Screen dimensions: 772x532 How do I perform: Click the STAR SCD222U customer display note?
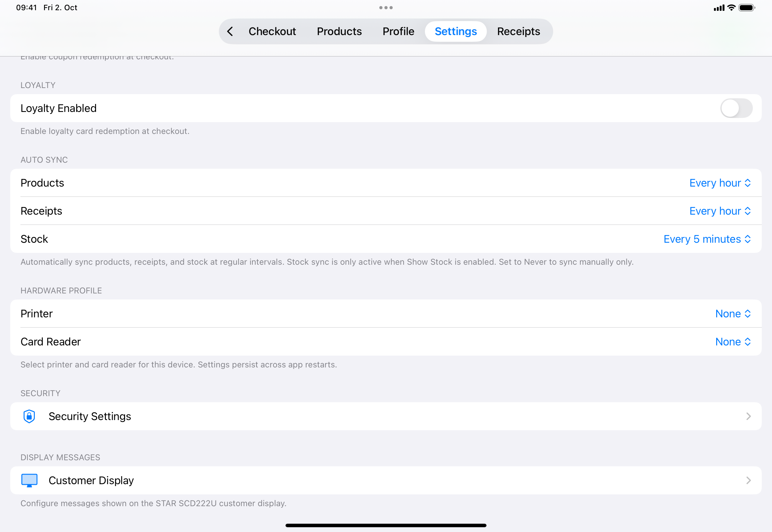tap(153, 503)
